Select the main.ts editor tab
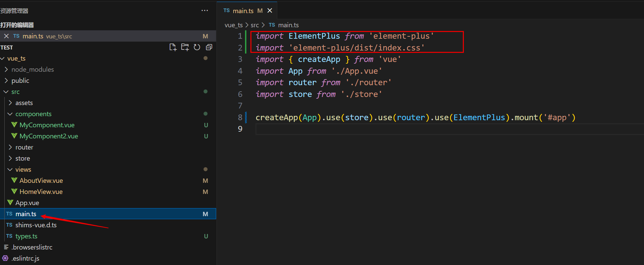Viewport: 644px width, 265px height. coord(247,10)
